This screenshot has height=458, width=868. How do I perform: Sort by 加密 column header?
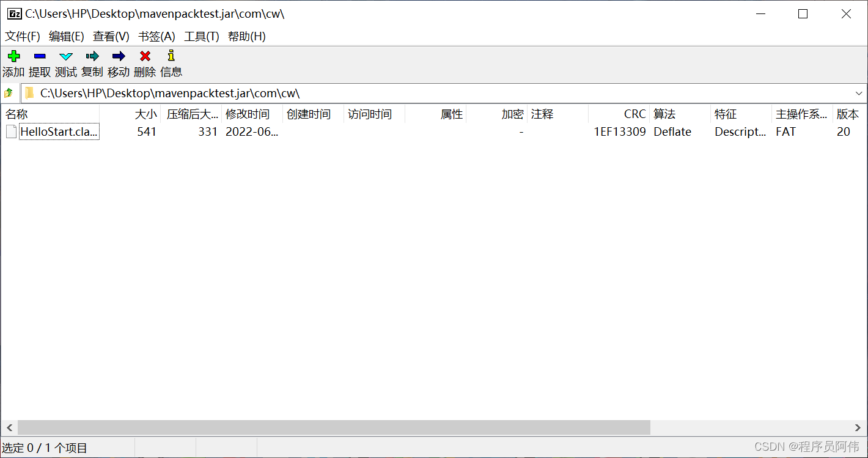coord(497,114)
